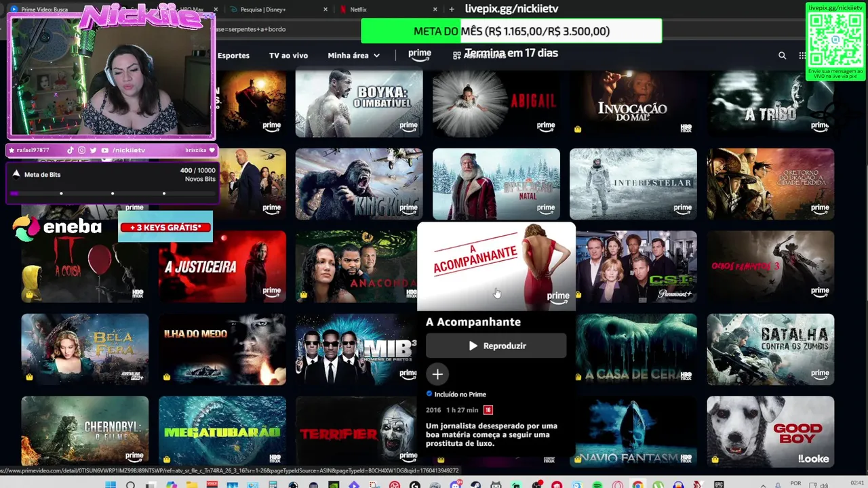This screenshot has width=868, height=488.
Task: Click the subscription bag badge on Megatubarão
Action: [166, 460]
